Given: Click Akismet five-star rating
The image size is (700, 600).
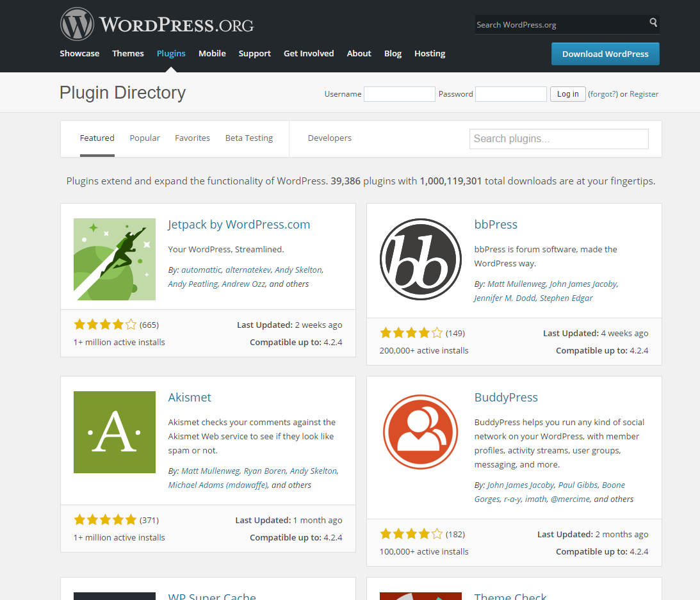Looking at the screenshot, I should [x=105, y=520].
